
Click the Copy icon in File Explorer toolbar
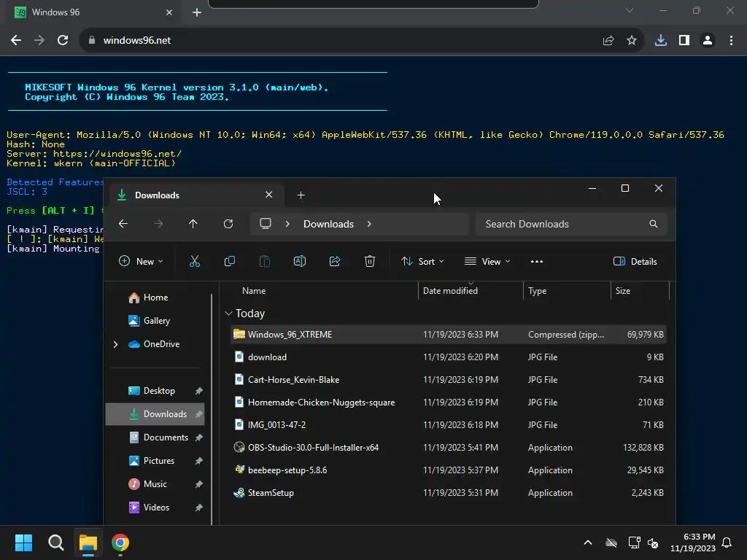tap(230, 262)
